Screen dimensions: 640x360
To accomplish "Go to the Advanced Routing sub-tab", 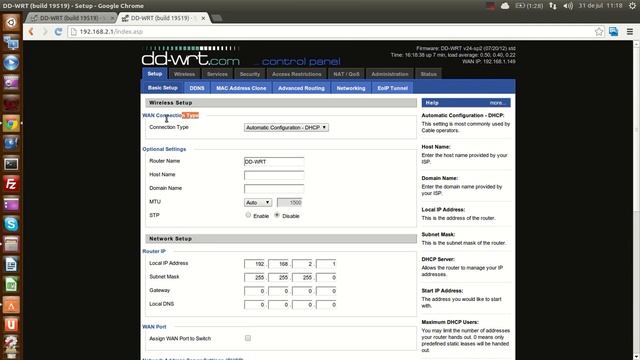I will click(x=301, y=88).
